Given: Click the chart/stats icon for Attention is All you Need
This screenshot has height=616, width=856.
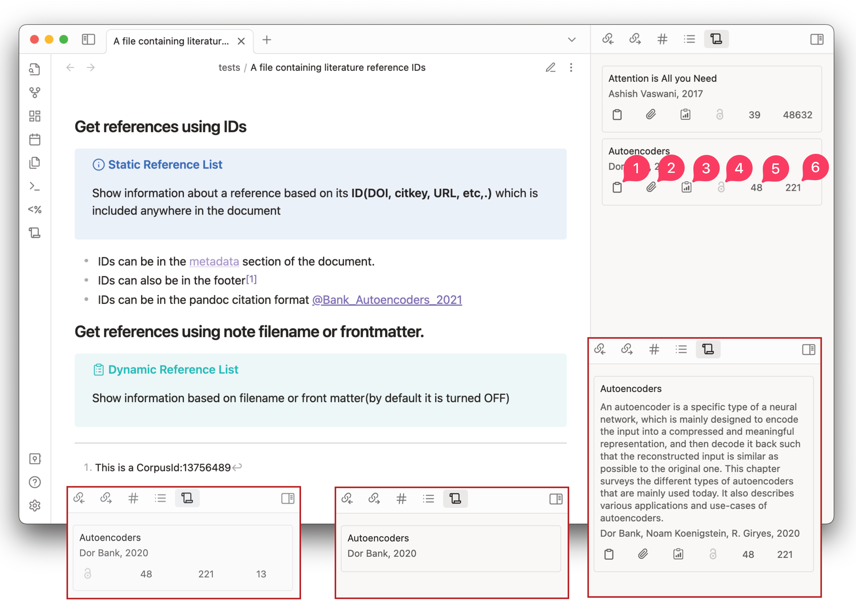Looking at the screenshot, I should pos(685,115).
